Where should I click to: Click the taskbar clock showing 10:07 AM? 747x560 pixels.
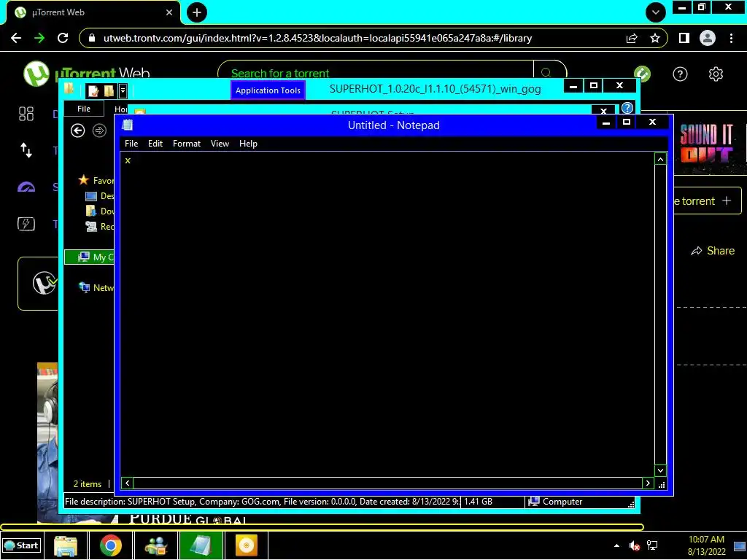[706, 545]
